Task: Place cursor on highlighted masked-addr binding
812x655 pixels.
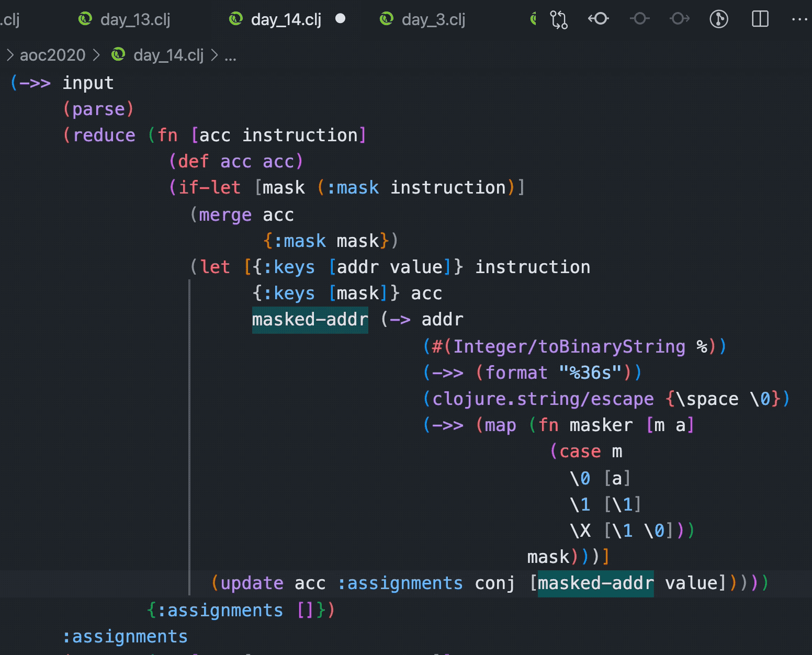Action: coord(310,319)
